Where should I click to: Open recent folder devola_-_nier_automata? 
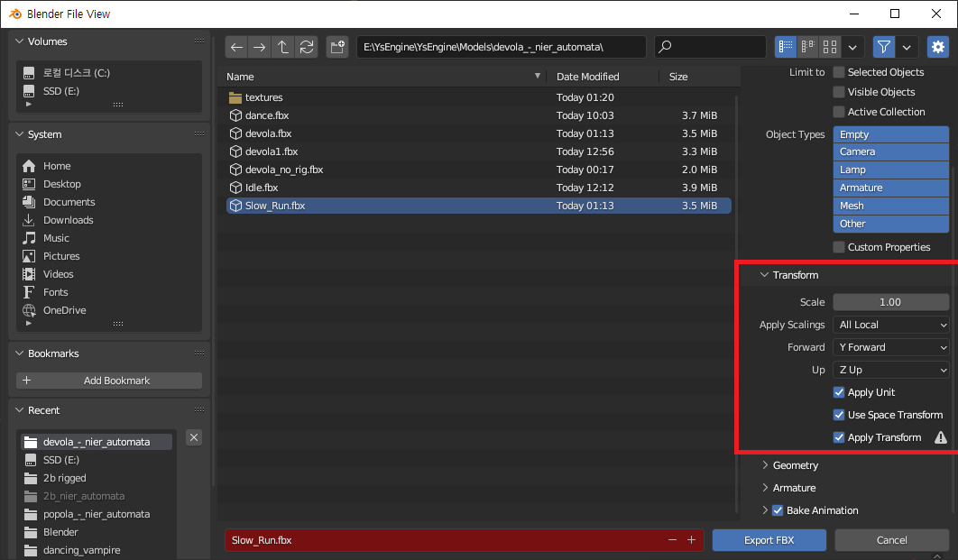(97, 442)
